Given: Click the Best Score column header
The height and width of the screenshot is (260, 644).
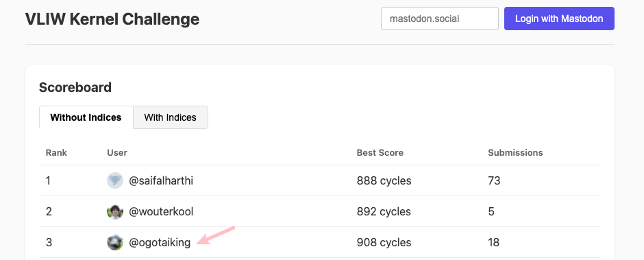Looking at the screenshot, I should (380, 152).
